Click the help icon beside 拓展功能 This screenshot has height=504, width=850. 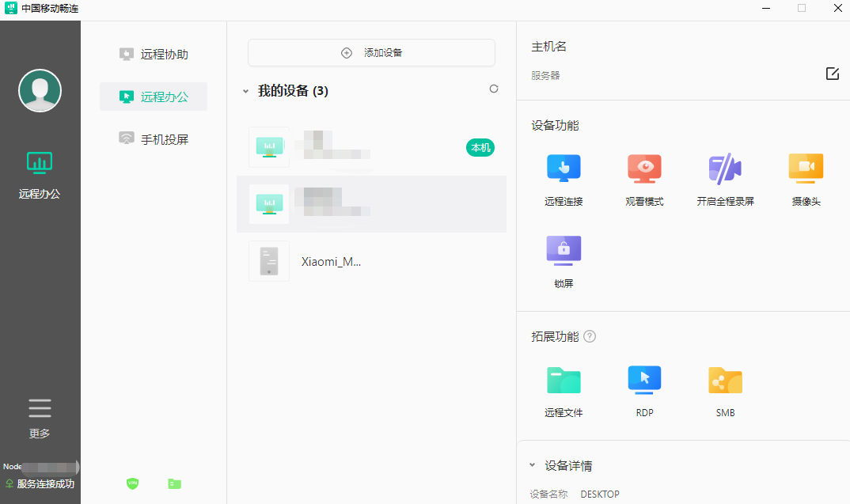click(x=590, y=336)
